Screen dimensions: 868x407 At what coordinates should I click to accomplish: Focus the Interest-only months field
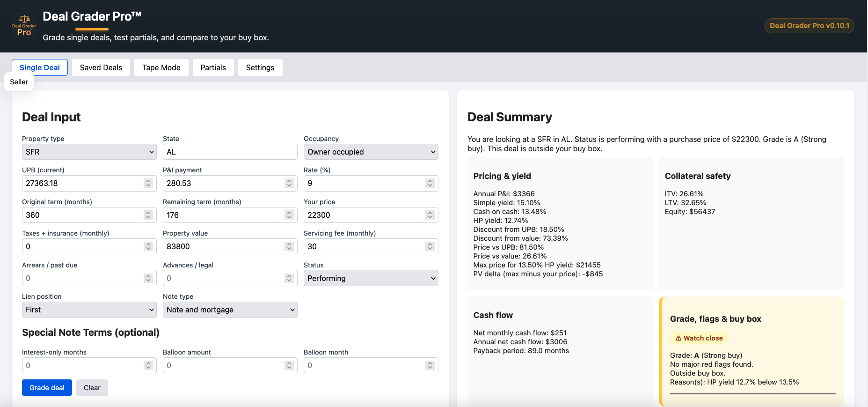[x=89, y=365]
